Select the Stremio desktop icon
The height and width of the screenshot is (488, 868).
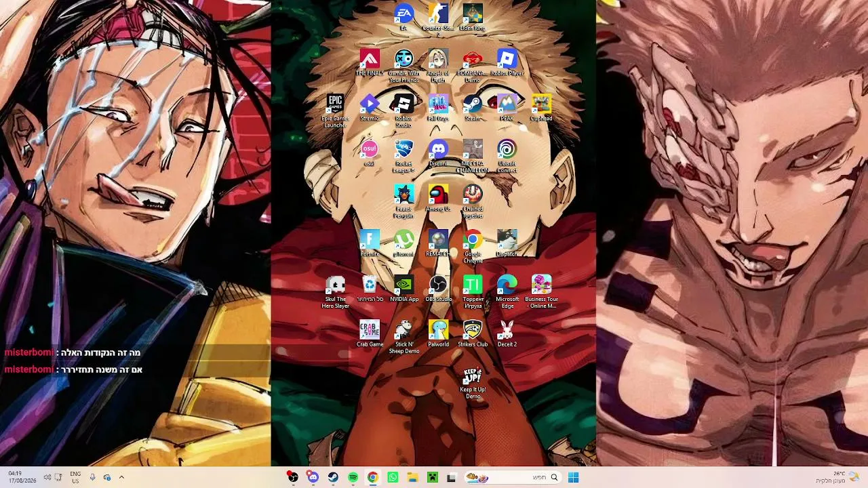pyautogui.click(x=370, y=108)
